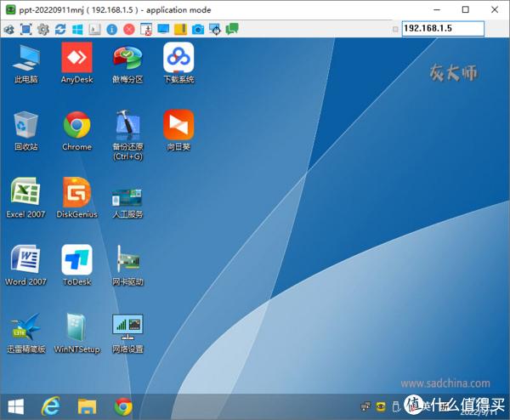The image size is (510, 420).
Task: Open the remote Windows Start button
Action: [x=16, y=406]
